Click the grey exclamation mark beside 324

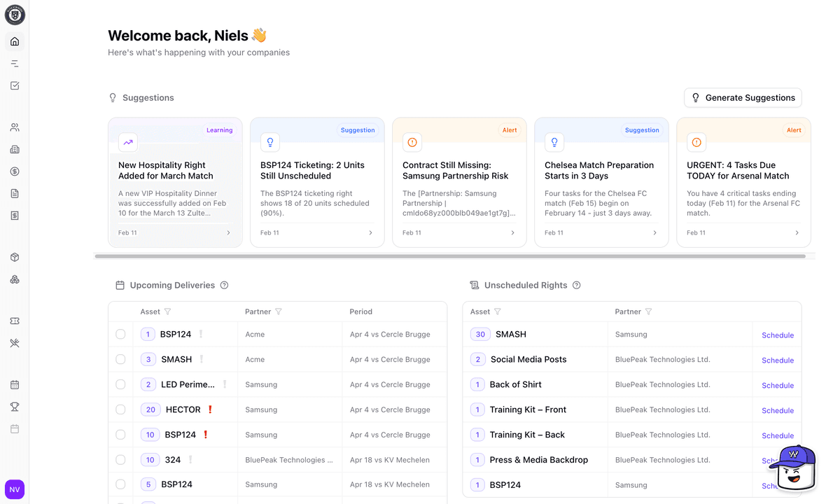pyautogui.click(x=190, y=460)
